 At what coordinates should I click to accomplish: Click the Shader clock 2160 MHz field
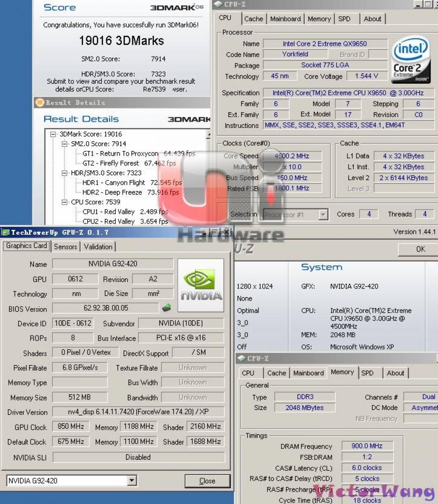tap(205, 427)
